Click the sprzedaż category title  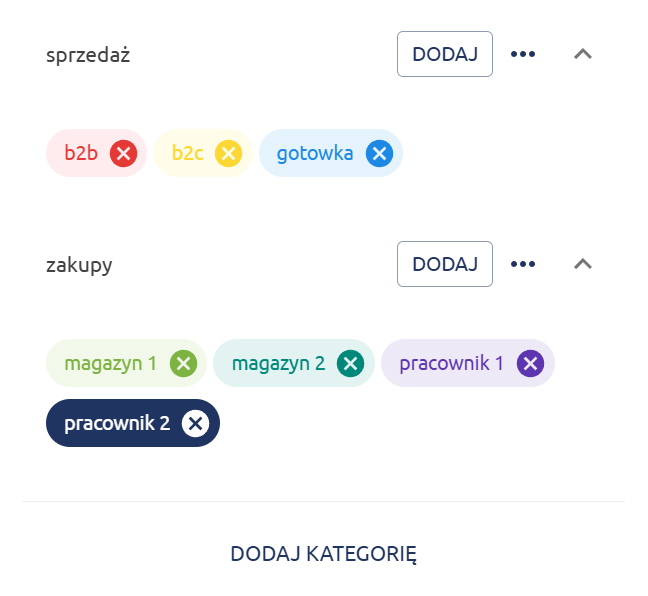click(x=88, y=55)
